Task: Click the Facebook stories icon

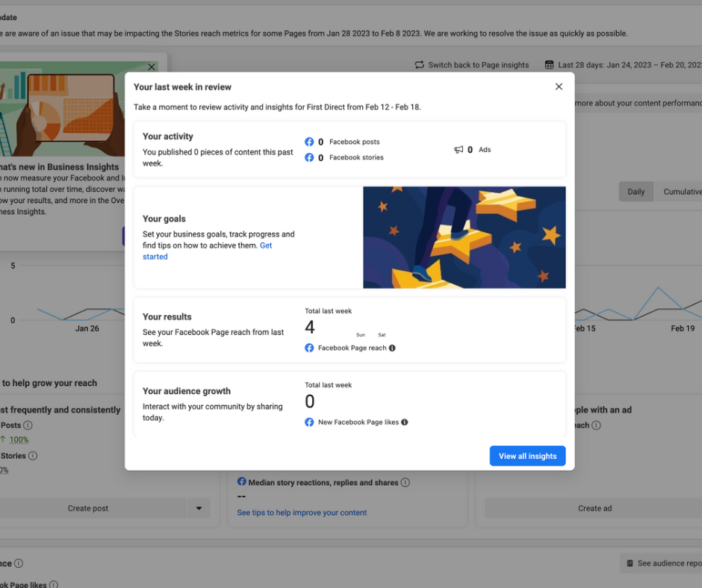Action: (309, 157)
